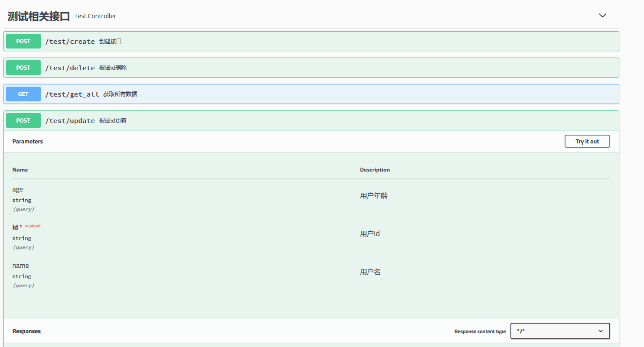The width and height of the screenshot is (644, 347).
Task: Click the POST badge for /test/create
Action: click(23, 41)
